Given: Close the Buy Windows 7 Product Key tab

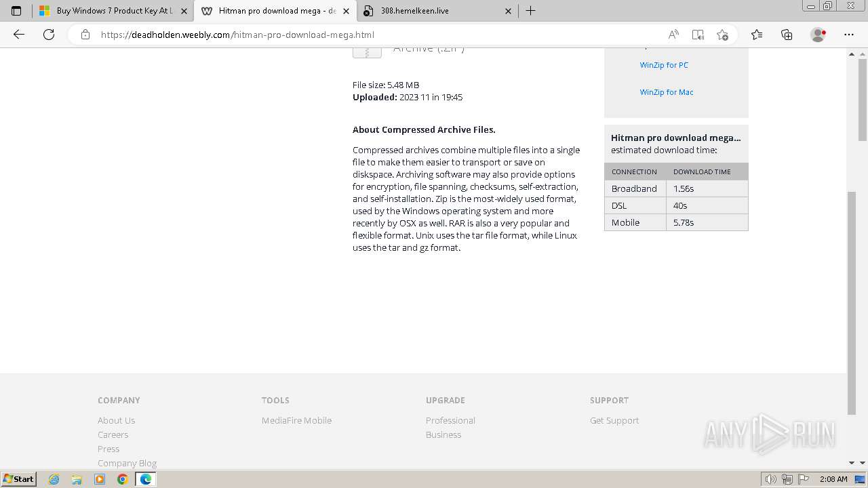Looking at the screenshot, I should click(x=184, y=11).
